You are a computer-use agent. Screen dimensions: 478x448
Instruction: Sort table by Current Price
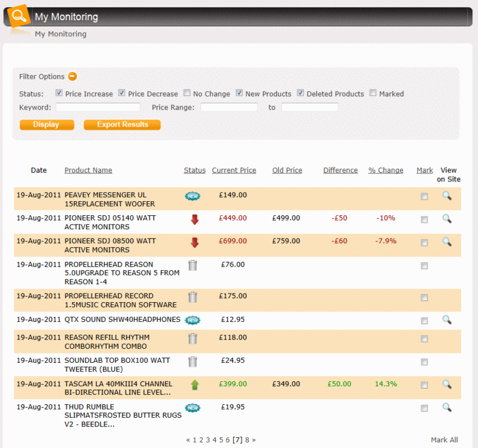234,170
